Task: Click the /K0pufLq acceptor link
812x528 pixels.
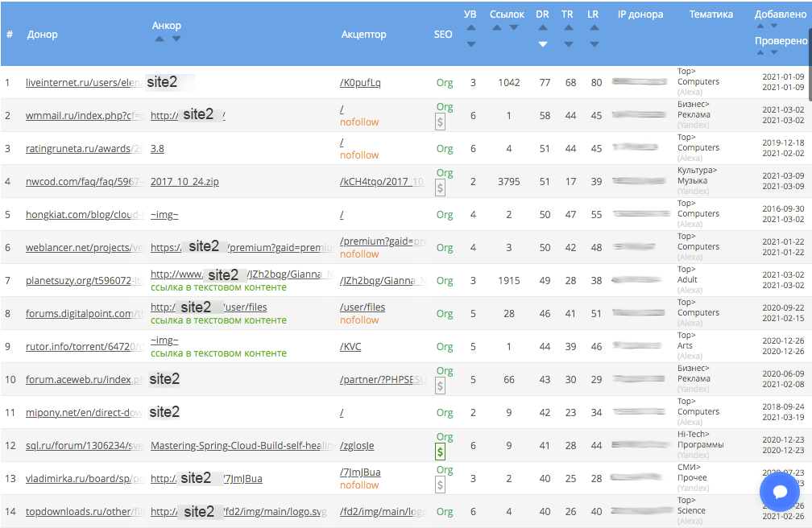Action: tap(360, 83)
